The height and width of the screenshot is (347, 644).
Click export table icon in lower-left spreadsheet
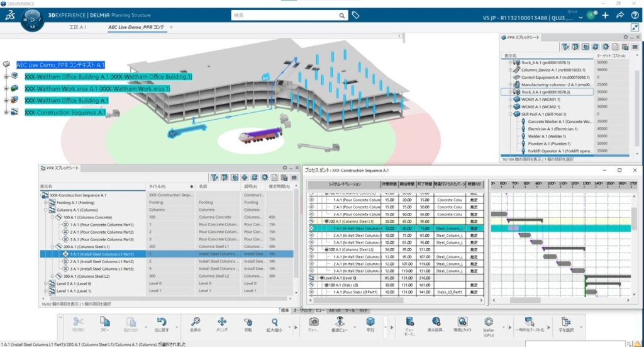tap(284, 178)
